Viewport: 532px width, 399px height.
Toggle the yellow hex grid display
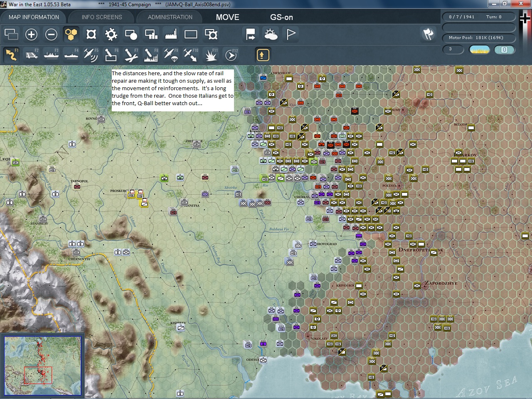pyautogui.click(x=71, y=34)
